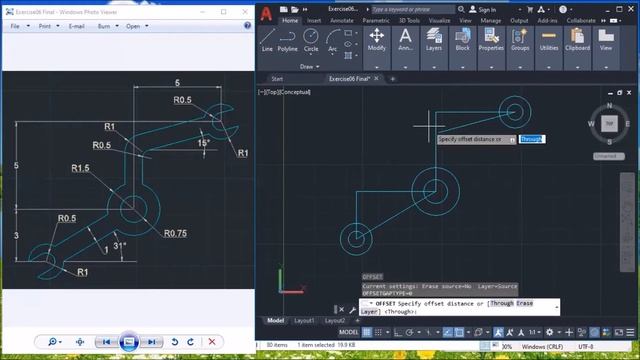This screenshot has height=360, width=640.
Task: Click the AutoCAD help question mark icon
Action: pyautogui.click(x=563, y=9)
